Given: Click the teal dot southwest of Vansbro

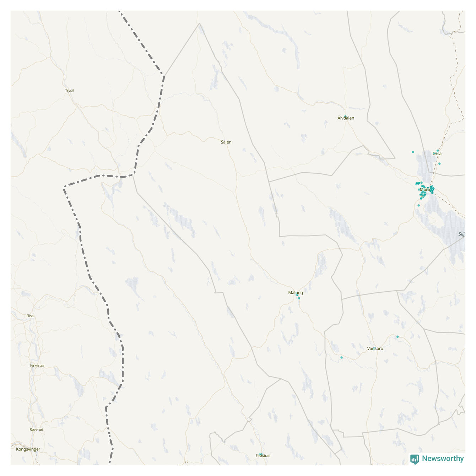Looking at the screenshot, I should 341,358.
